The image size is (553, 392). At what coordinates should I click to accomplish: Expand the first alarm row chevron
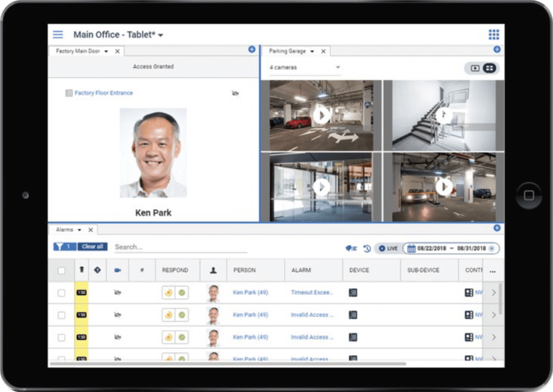pyautogui.click(x=493, y=293)
